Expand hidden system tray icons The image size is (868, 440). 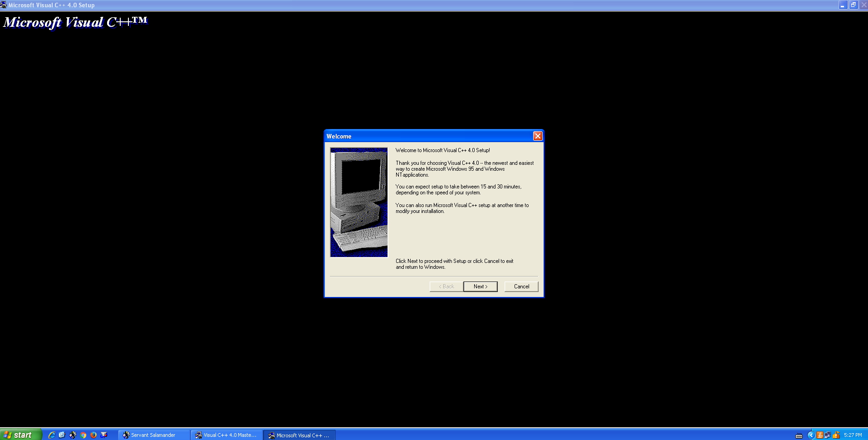click(811, 435)
